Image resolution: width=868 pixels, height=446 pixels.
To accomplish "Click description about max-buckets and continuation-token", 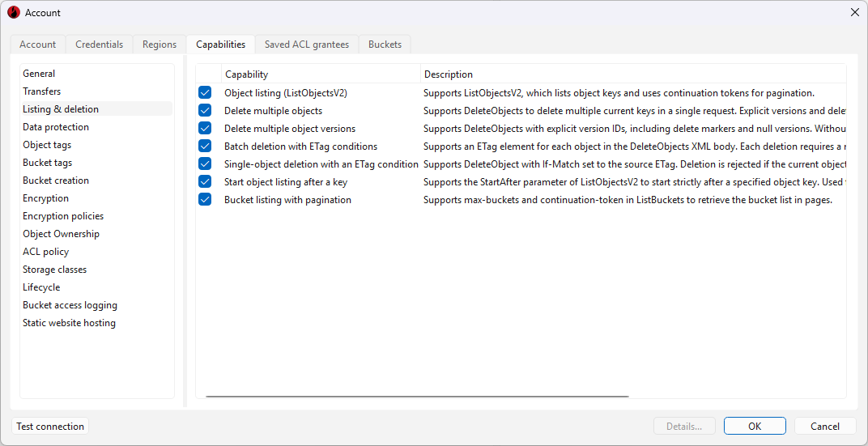I will (628, 199).
